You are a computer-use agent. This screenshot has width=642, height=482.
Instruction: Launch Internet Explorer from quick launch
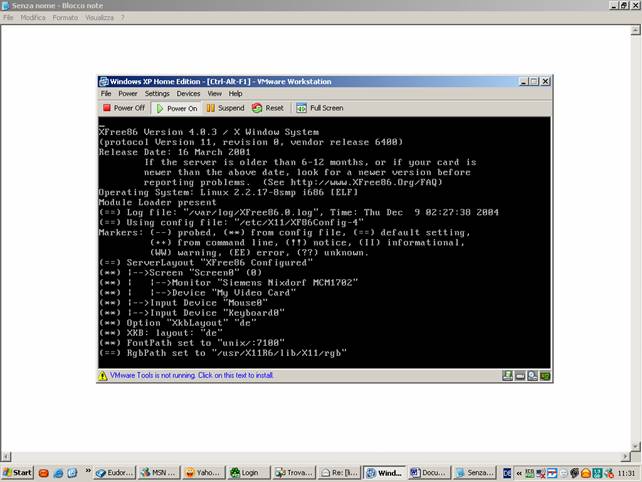pos(59,473)
